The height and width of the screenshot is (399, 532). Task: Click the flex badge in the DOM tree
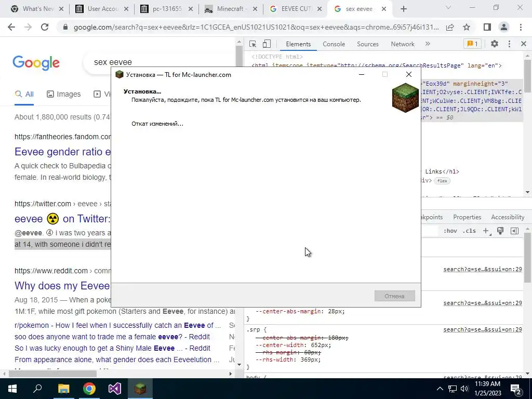[442, 181]
